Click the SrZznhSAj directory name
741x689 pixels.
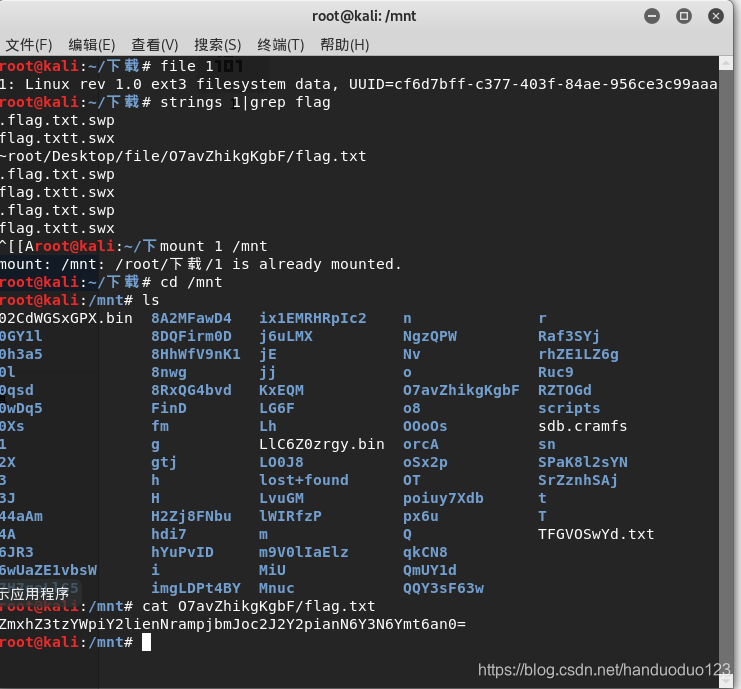click(578, 480)
